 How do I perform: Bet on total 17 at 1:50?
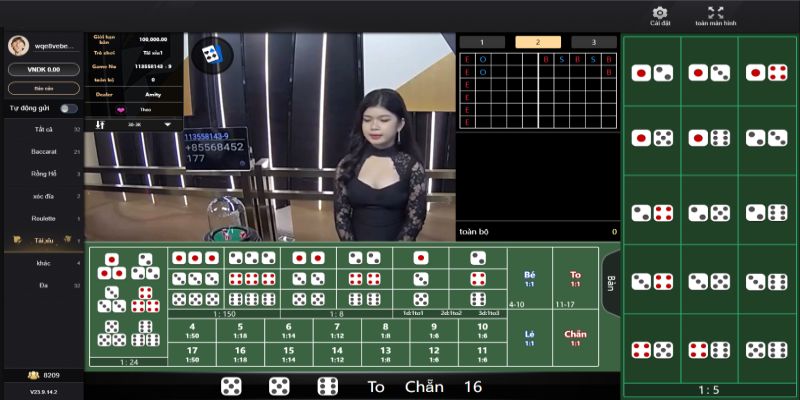pos(192,355)
